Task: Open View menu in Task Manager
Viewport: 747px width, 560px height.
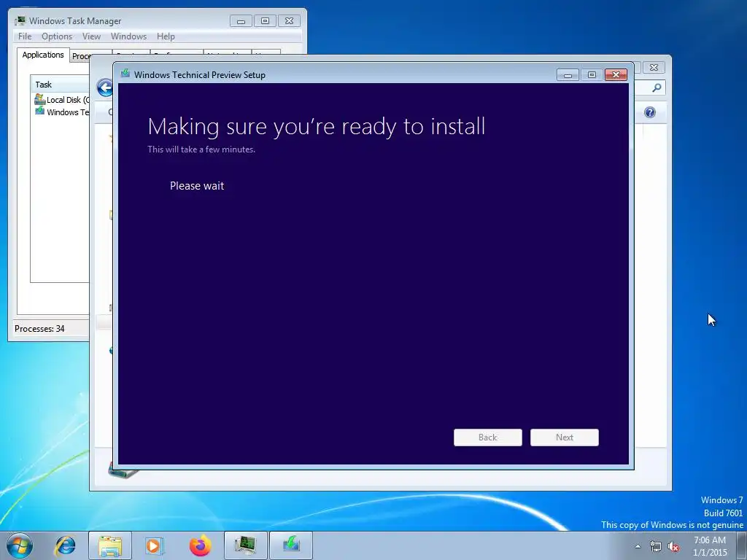Action: (x=91, y=36)
